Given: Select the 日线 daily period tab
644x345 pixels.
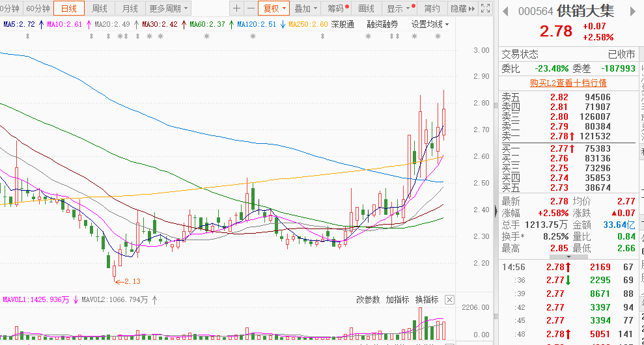Looking at the screenshot, I should tap(68, 8).
